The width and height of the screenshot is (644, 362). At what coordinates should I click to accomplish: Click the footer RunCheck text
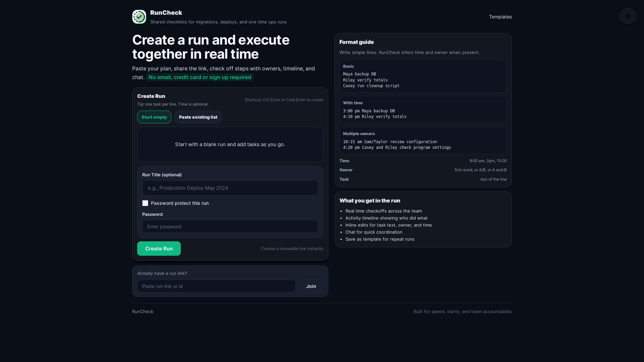click(143, 311)
